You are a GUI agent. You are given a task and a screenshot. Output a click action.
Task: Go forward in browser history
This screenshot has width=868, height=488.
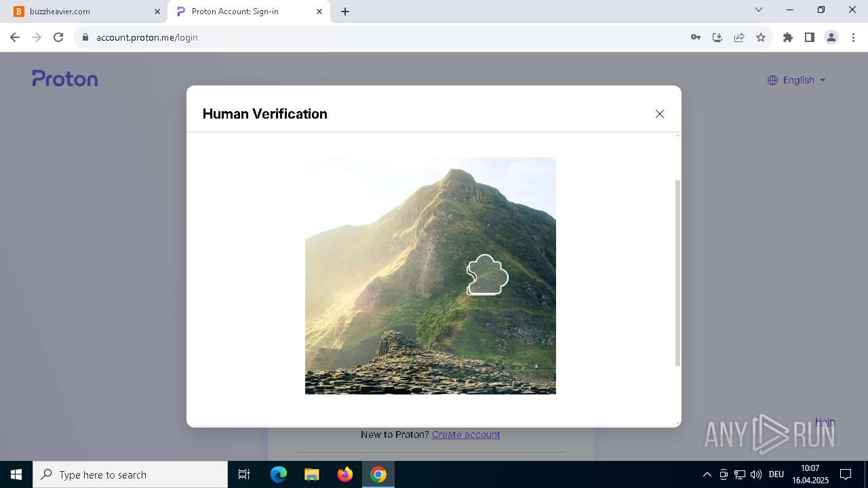37,37
